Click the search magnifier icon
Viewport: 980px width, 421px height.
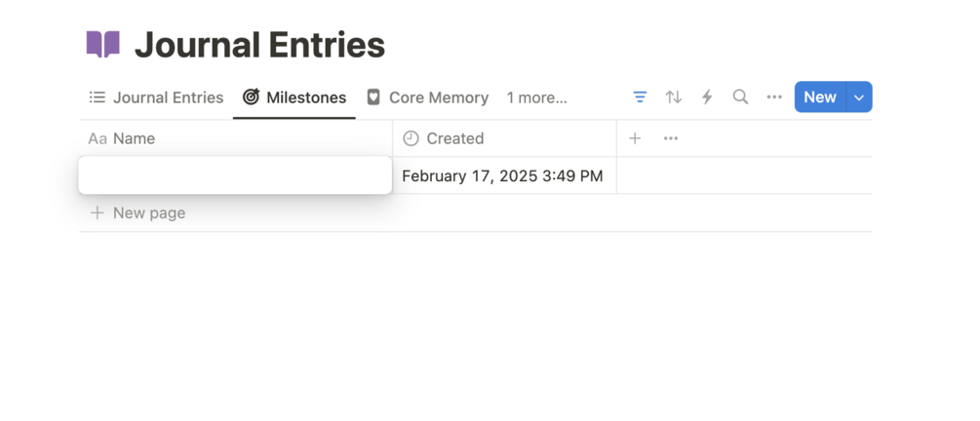[741, 97]
